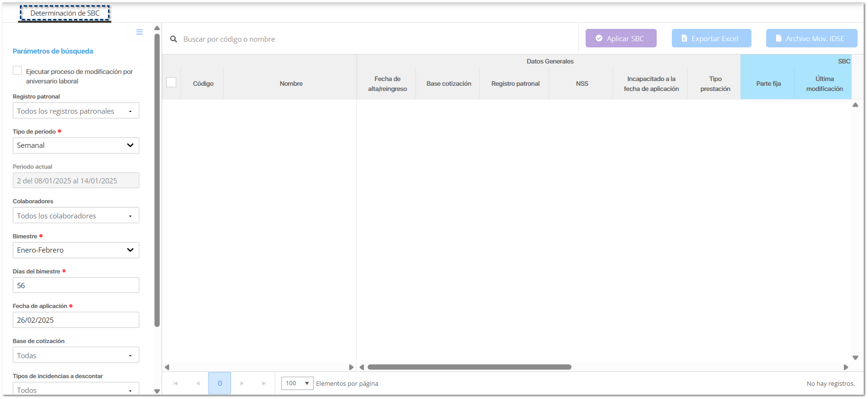The height and width of the screenshot is (399, 868).
Task: Go to first page pagination arrow
Action: (175, 383)
